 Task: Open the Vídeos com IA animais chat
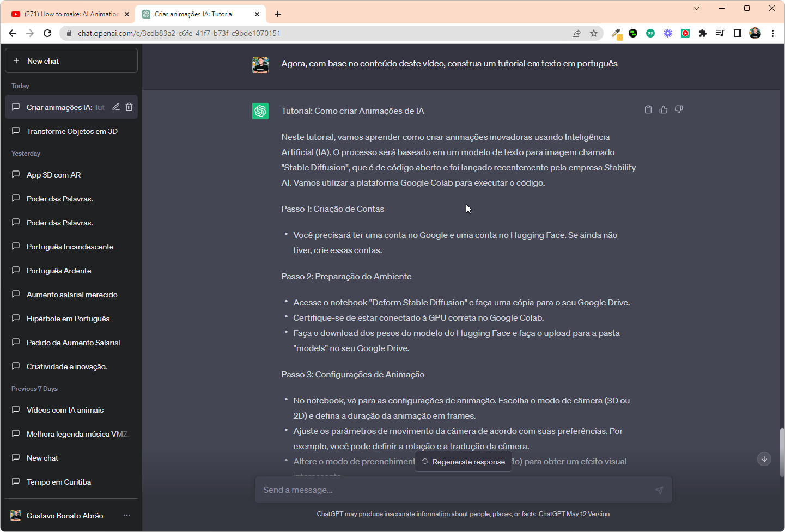(71, 410)
